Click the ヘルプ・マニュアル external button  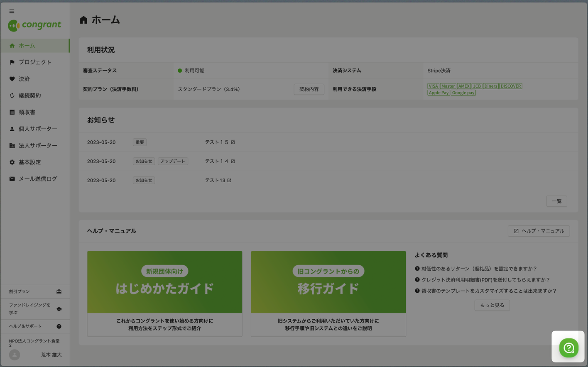tap(539, 231)
